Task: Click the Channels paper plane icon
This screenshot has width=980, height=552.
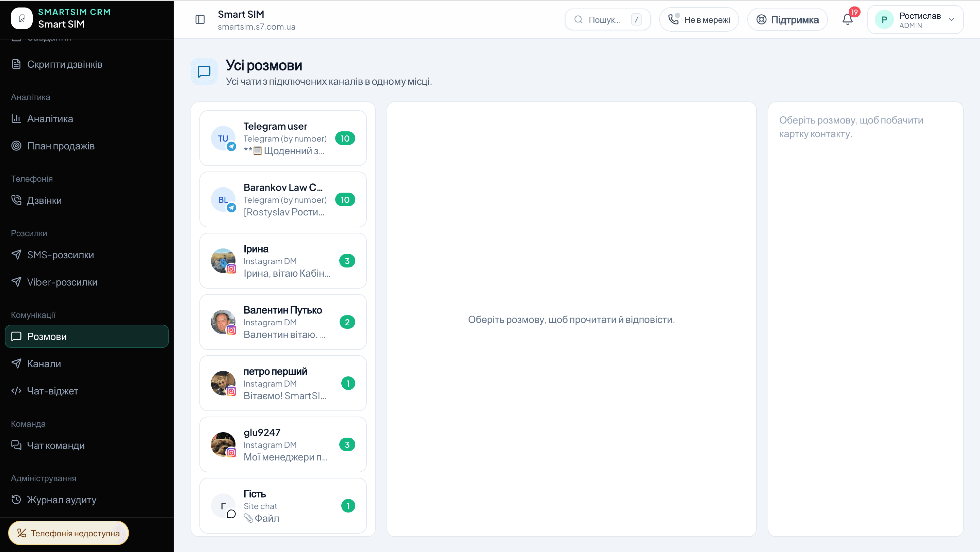Action: click(16, 363)
